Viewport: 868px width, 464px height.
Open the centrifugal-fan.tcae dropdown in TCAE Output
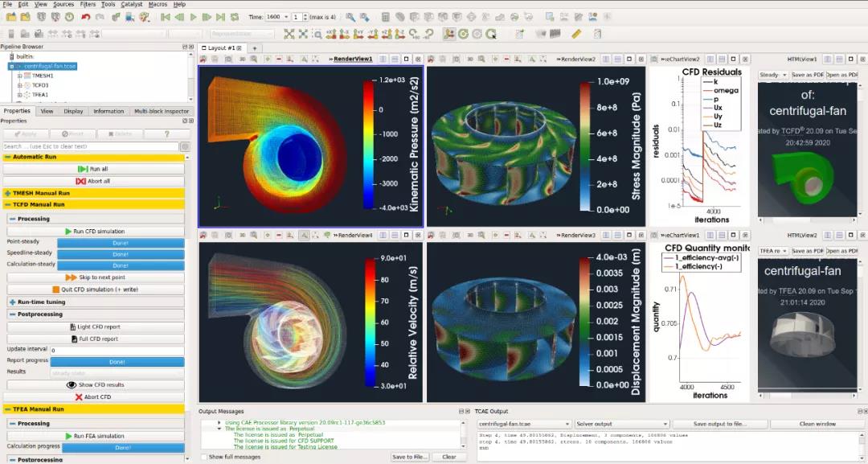(x=524, y=424)
